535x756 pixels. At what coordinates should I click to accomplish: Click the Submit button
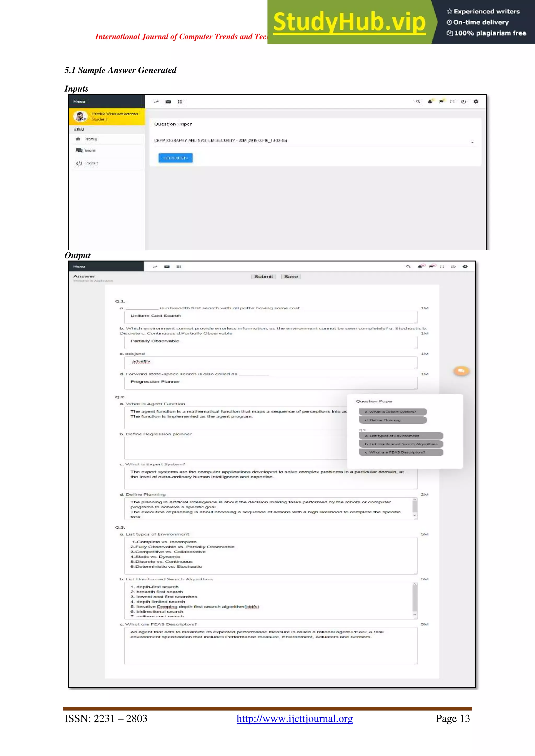(x=263, y=277)
